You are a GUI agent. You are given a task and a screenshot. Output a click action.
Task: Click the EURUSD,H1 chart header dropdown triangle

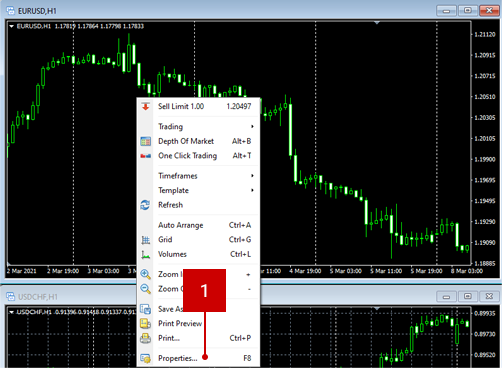(x=11, y=26)
